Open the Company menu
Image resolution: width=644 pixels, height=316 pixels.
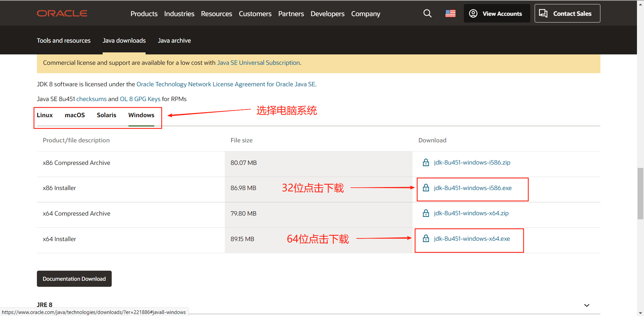[366, 14]
